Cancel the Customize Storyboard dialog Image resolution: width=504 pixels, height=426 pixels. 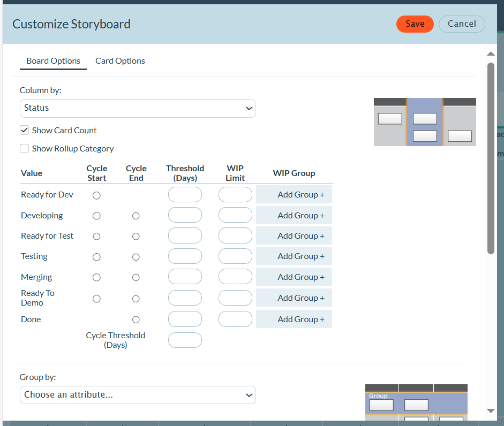pos(462,24)
